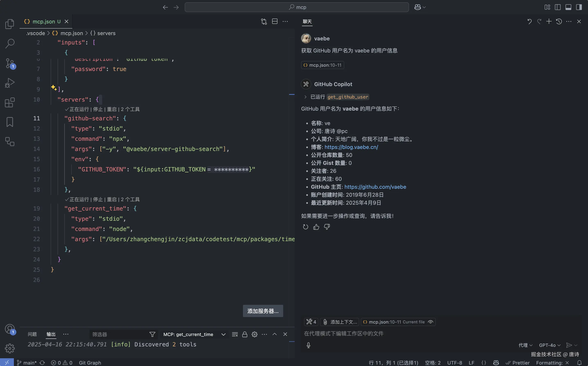Viewport: 588px width, 366px height.
Task: Open the Extensions sidebar icon
Action: click(x=10, y=103)
